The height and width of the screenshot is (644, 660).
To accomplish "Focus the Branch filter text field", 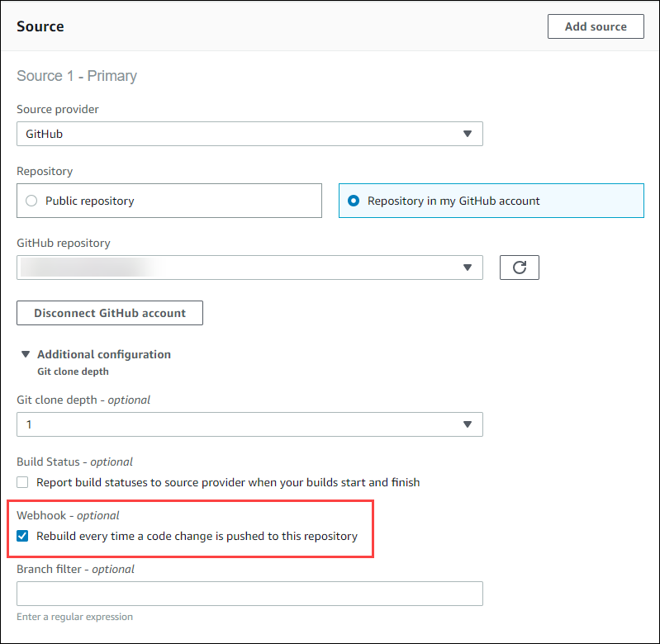I will pos(249,594).
